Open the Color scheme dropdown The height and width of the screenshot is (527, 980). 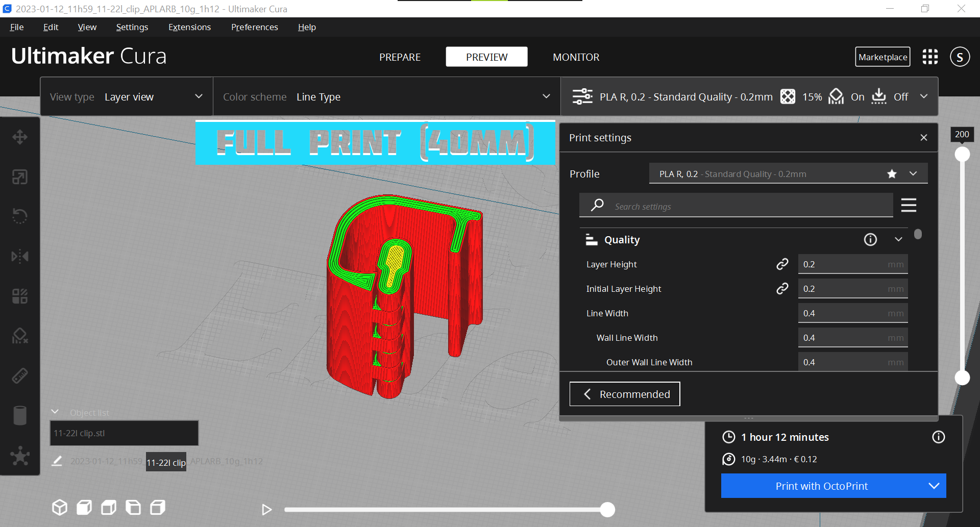point(387,96)
